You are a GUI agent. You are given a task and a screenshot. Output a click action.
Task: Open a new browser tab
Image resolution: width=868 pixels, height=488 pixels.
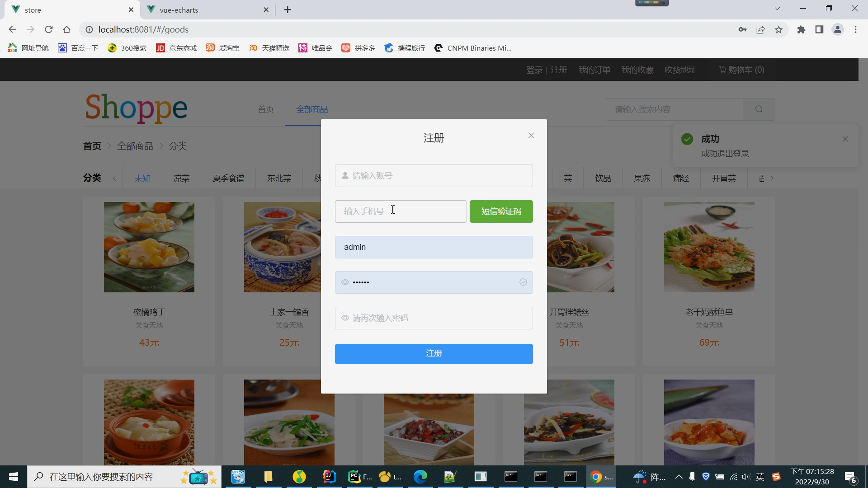(x=288, y=10)
